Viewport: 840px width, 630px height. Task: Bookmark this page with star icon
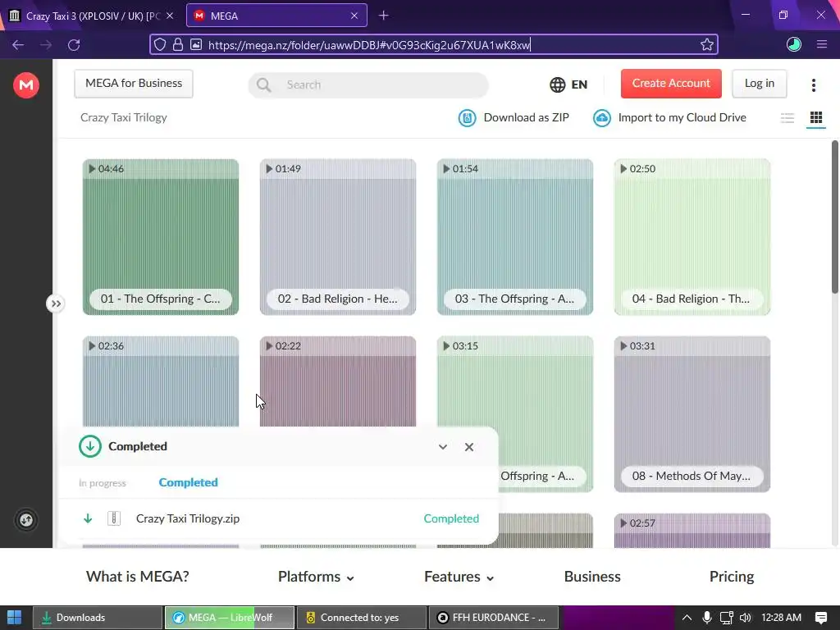tap(706, 45)
